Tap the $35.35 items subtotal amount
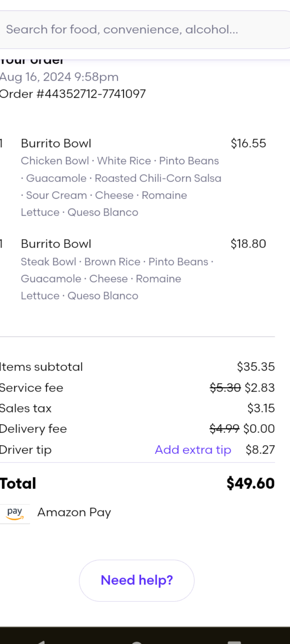The height and width of the screenshot is (644, 290). coord(256,367)
